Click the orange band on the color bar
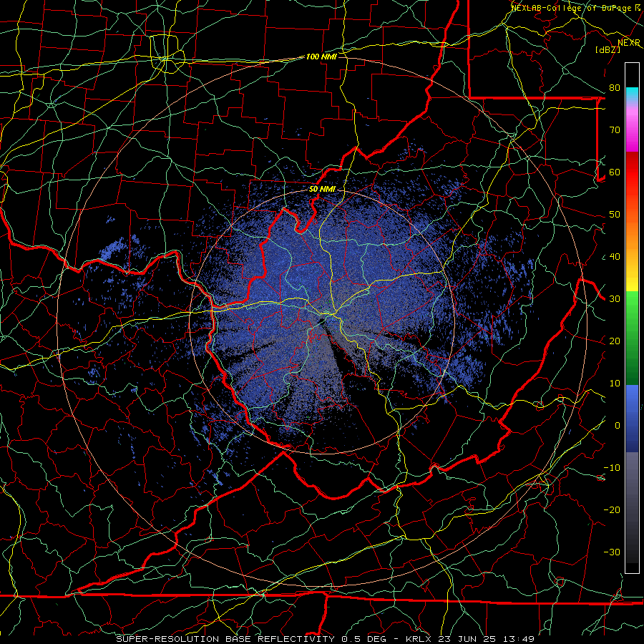Viewport: 644px width, 644px height. (x=632, y=234)
